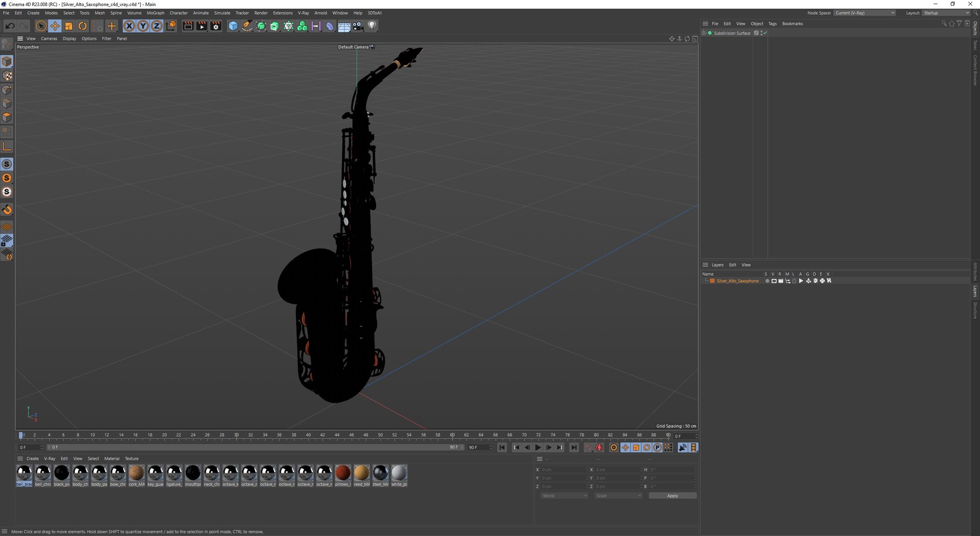Click Render View clapperboard icon
The height and width of the screenshot is (536, 980).
188,26
